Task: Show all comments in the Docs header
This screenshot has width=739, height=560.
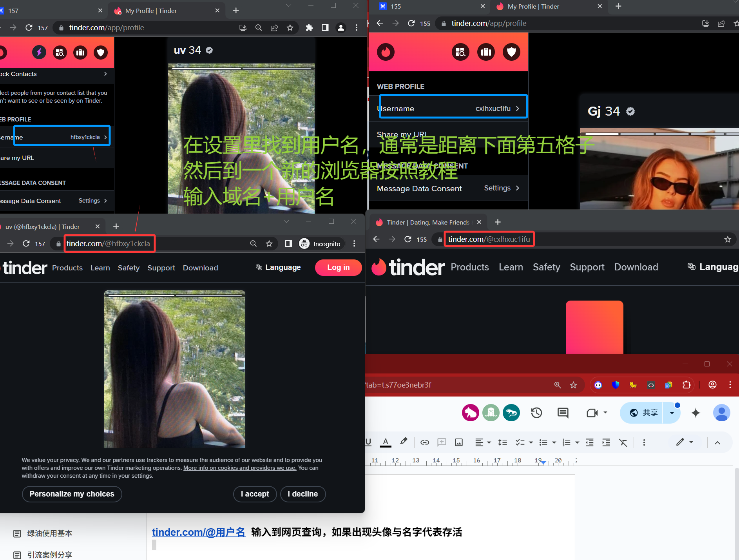Action: coord(563,413)
